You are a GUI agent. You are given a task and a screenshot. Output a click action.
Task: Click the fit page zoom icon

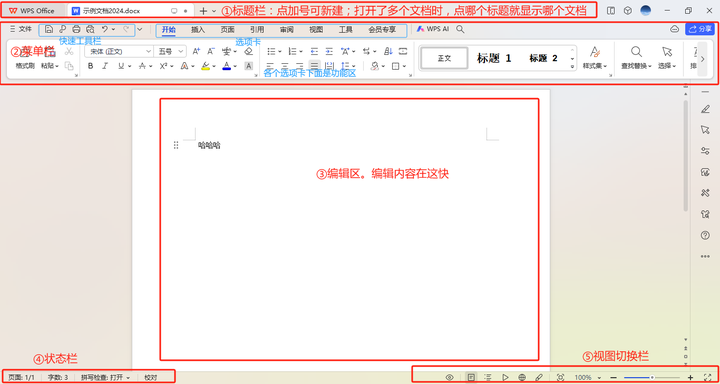pos(560,377)
